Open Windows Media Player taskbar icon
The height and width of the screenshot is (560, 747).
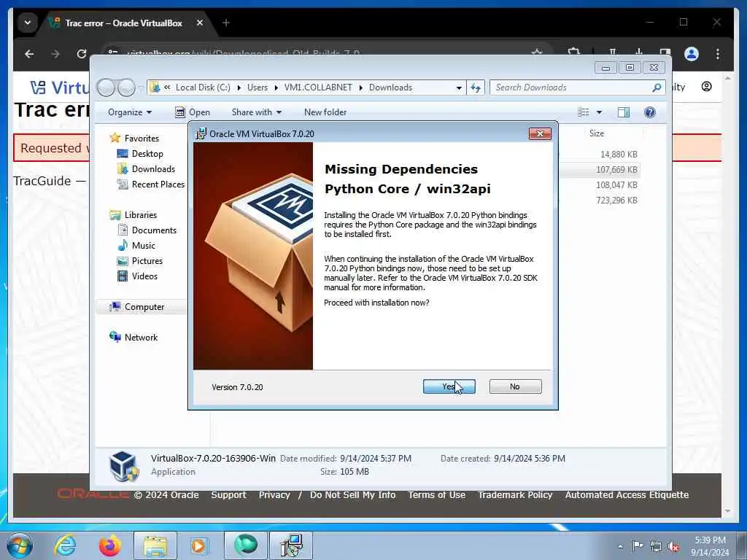(199, 545)
